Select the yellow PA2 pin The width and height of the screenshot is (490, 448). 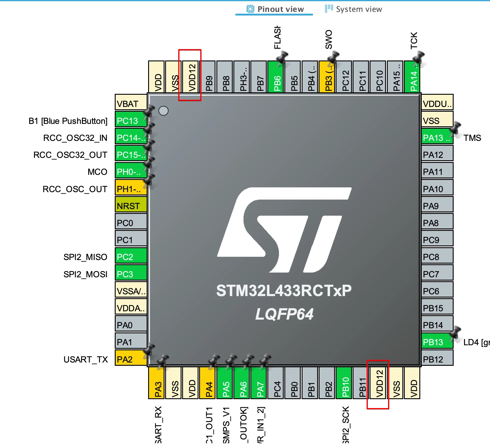131,358
